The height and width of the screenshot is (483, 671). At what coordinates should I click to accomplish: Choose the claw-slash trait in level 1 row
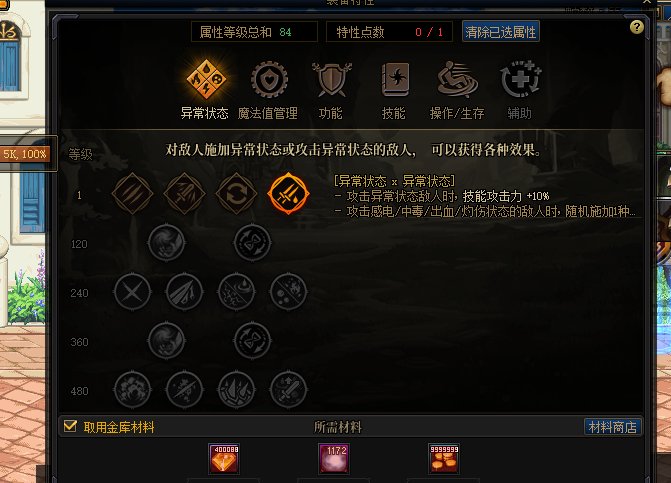(132, 193)
